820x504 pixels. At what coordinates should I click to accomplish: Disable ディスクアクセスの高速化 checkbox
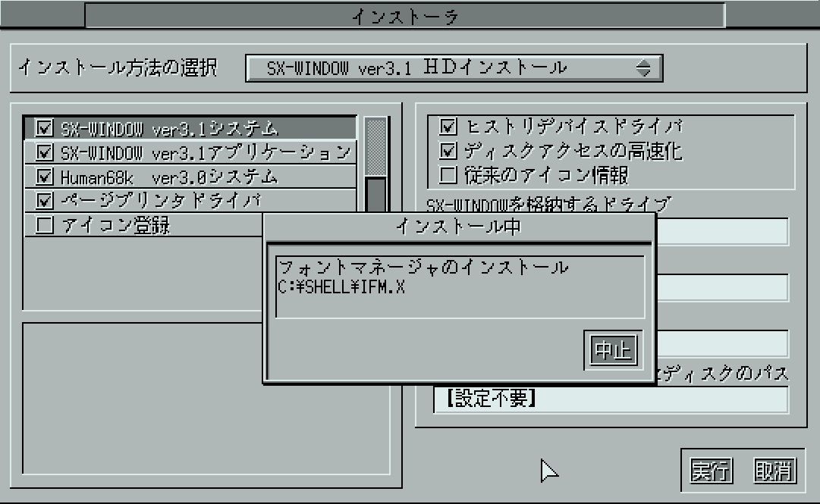(x=448, y=151)
